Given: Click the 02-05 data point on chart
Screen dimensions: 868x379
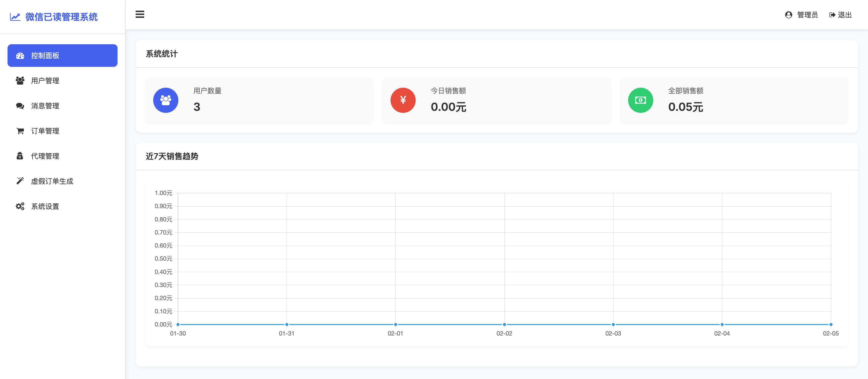Looking at the screenshot, I should (x=831, y=324).
